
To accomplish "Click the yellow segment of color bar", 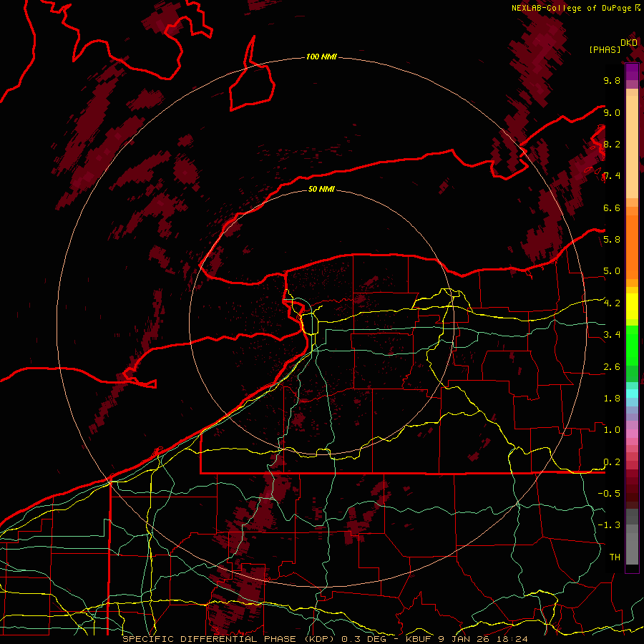I will point(632,306).
